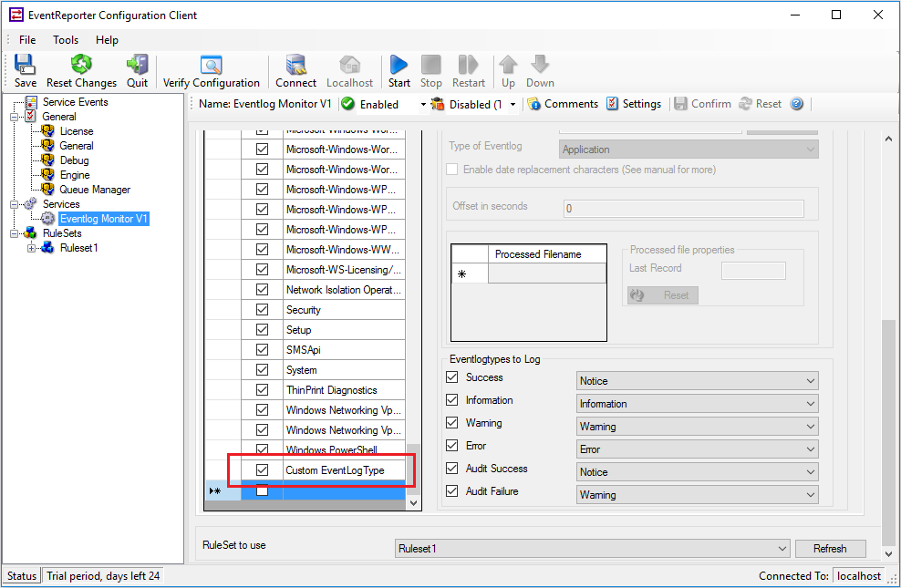
Task: Open the Tools menu
Action: [x=66, y=39]
